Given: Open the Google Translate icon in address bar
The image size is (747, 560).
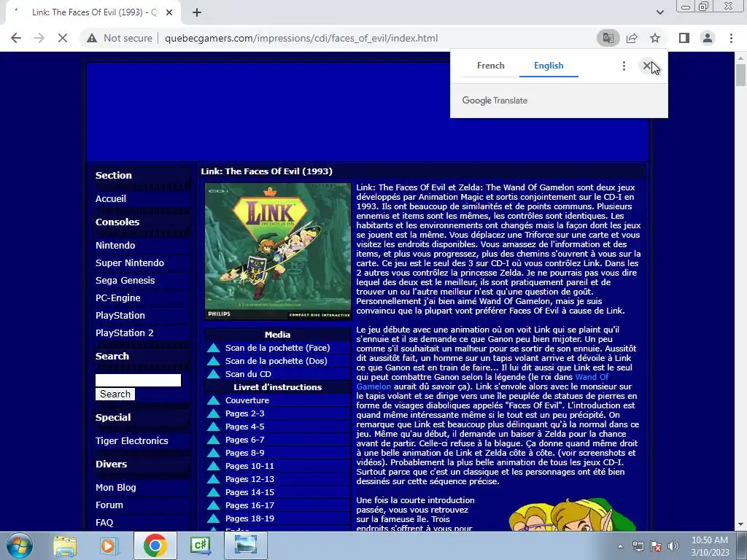Looking at the screenshot, I should 608,38.
